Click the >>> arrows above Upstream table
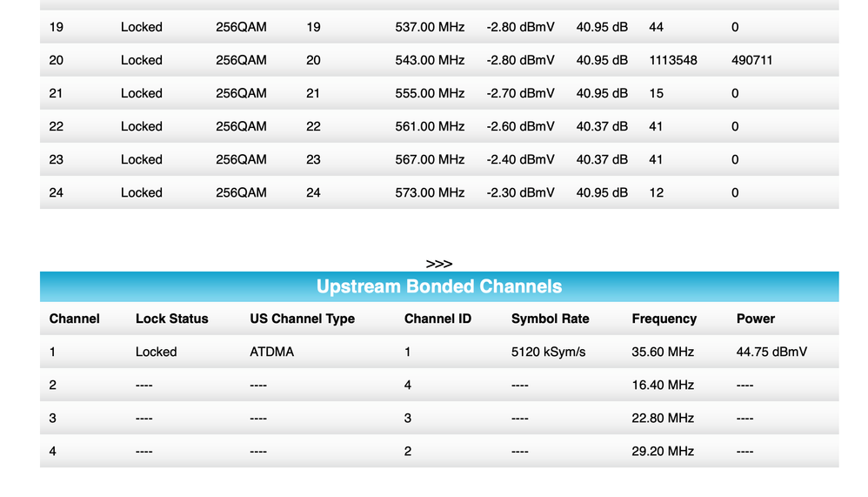Screen dimensions: 868x497 coord(438,264)
